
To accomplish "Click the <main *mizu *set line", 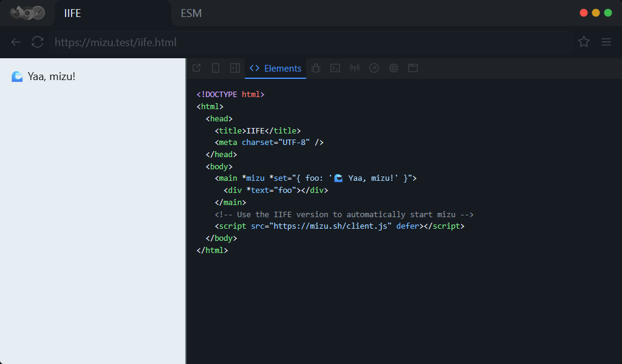I will pos(316,178).
